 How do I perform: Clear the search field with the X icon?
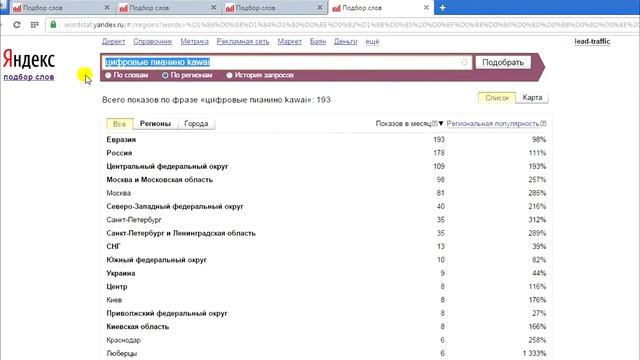click(x=464, y=62)
